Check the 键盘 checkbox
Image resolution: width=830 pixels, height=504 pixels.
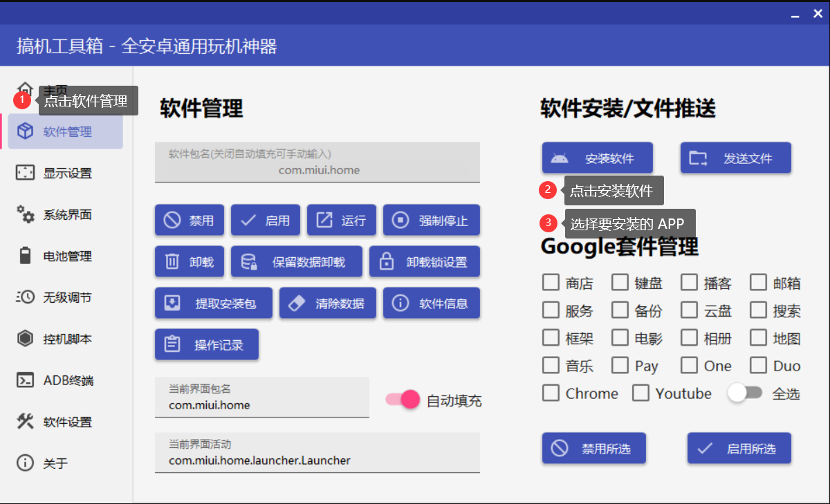click(620, 282)
